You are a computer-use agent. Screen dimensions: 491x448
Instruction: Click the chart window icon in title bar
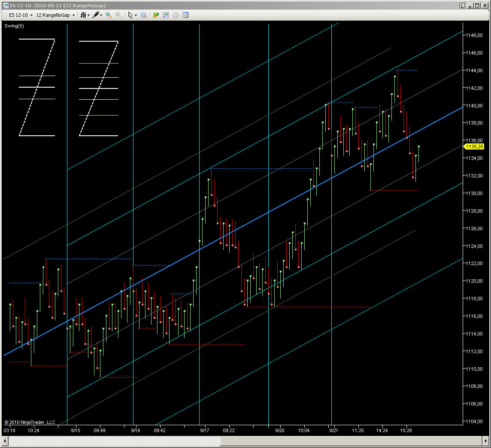[x=6, y=5]
